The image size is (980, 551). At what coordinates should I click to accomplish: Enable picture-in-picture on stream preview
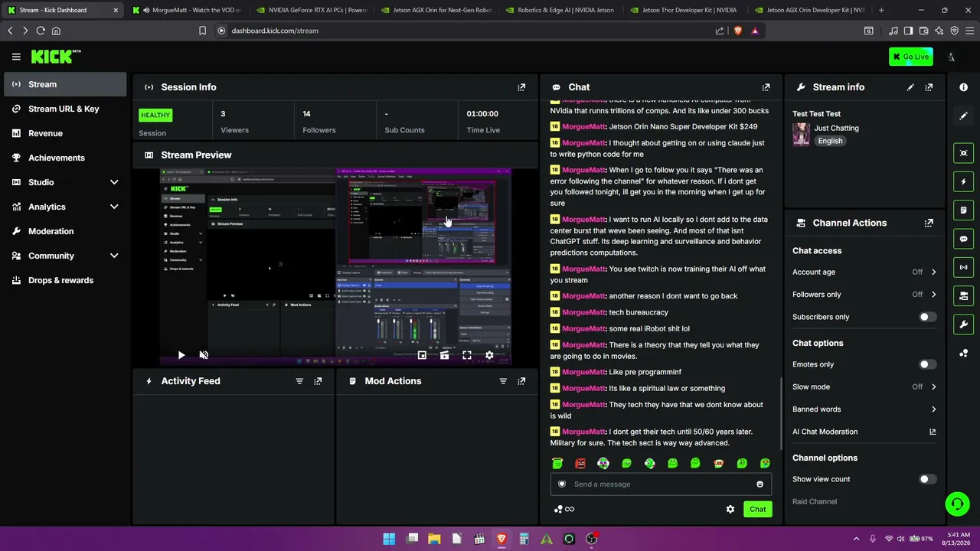[422, 355]
